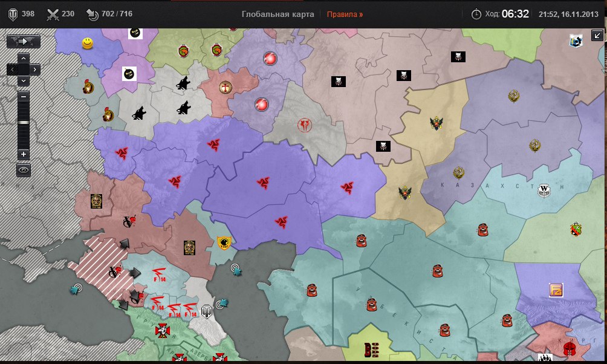Zoom out with the minus button
Screen dimensions: 607x364
point(24,96)
